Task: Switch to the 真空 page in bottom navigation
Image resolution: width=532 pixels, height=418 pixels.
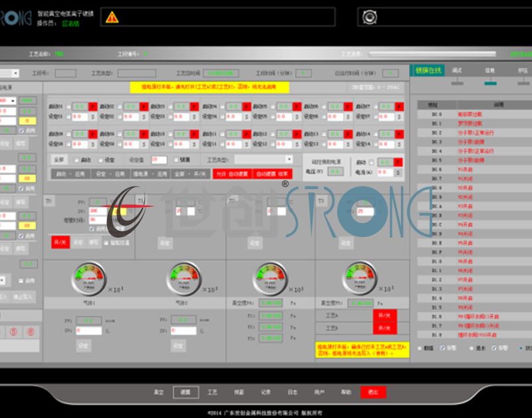Action: tap(159, 392)
